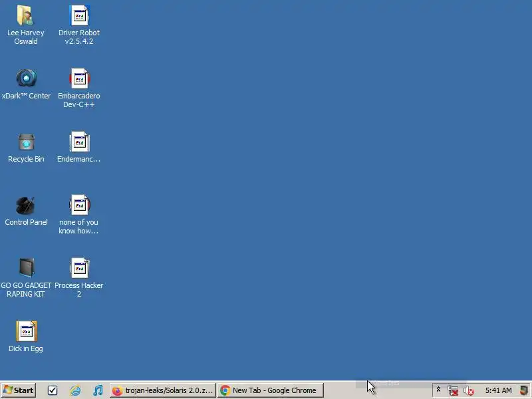Click the checkmark quick launch icon
This screenshot has width=532, height=399.
click(x=53, y=390)
